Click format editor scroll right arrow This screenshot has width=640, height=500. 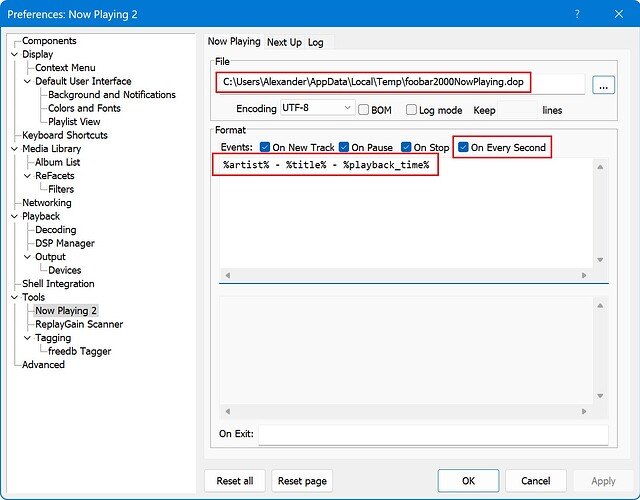[x=584, y=275]
